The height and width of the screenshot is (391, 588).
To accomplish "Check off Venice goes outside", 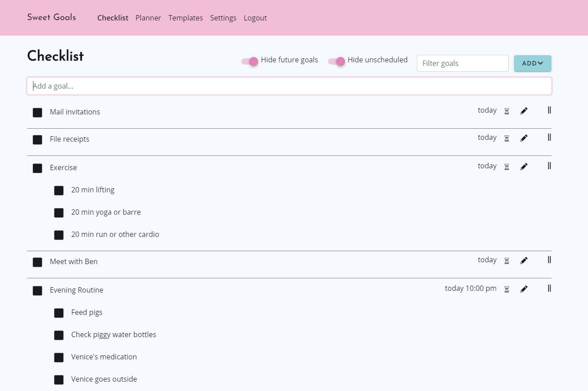I will [x=59, y=380].
